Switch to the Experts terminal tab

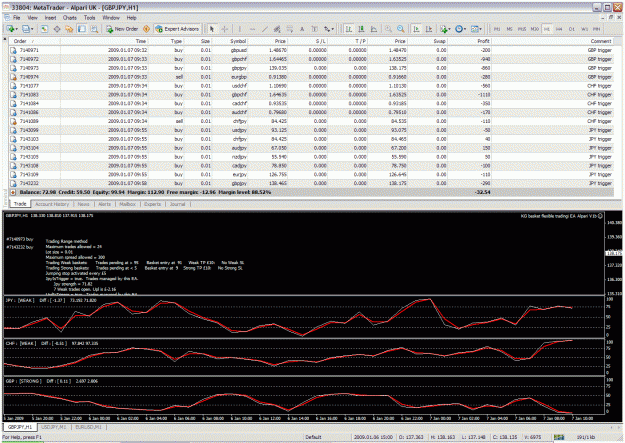pos(152,204)
